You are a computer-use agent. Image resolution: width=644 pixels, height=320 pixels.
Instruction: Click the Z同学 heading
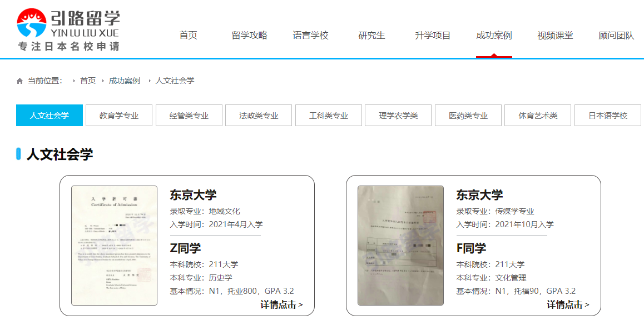185,248
